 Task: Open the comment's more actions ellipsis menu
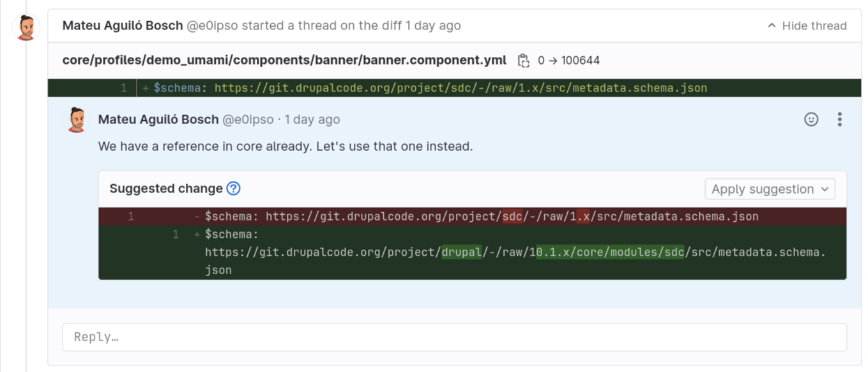click(839, 119)
